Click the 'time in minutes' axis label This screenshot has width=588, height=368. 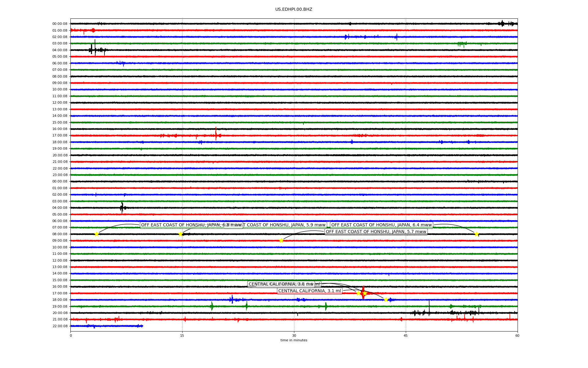coord(294,340)
